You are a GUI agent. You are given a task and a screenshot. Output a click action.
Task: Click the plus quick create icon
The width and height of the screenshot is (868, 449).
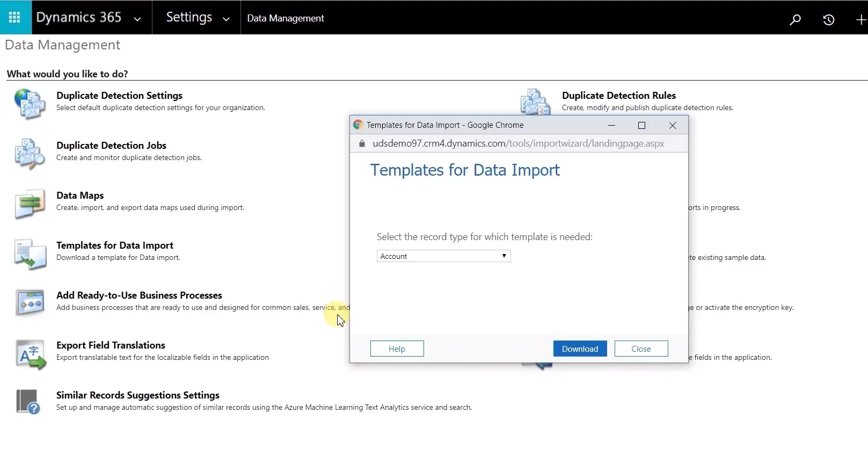pos(860,20)
